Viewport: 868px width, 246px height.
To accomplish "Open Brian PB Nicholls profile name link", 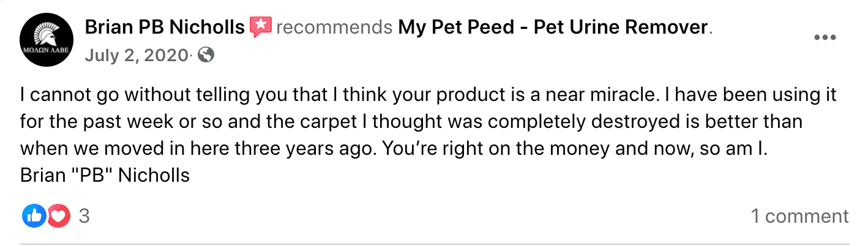I will [165, 28].
